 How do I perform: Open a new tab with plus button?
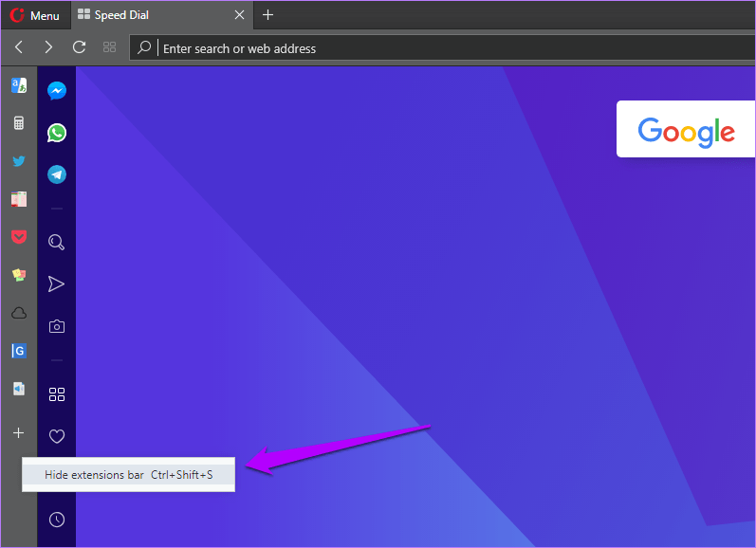(x=267, y=15)
